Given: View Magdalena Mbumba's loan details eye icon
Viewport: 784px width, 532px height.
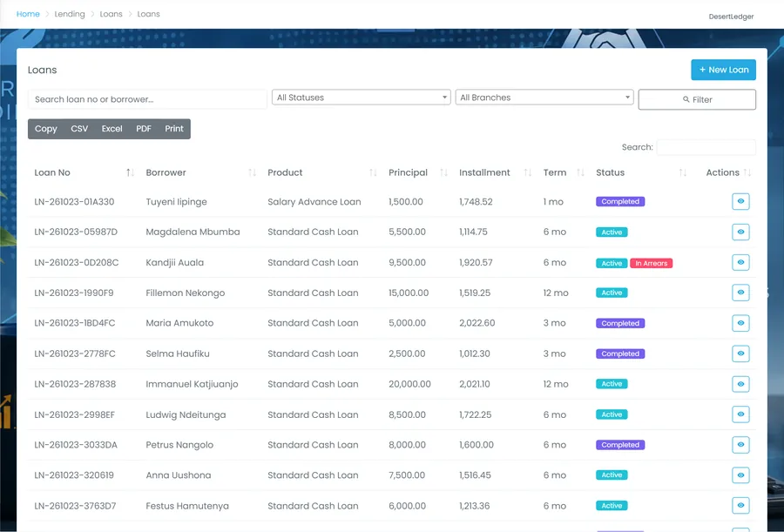Looking at the screenshot, I should (740, 232).
